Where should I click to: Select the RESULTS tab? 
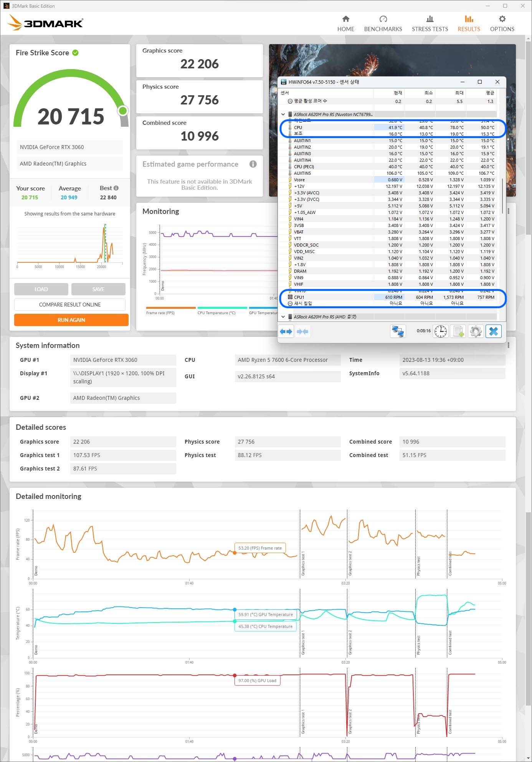pyautogui.click(x=469, y=24)
